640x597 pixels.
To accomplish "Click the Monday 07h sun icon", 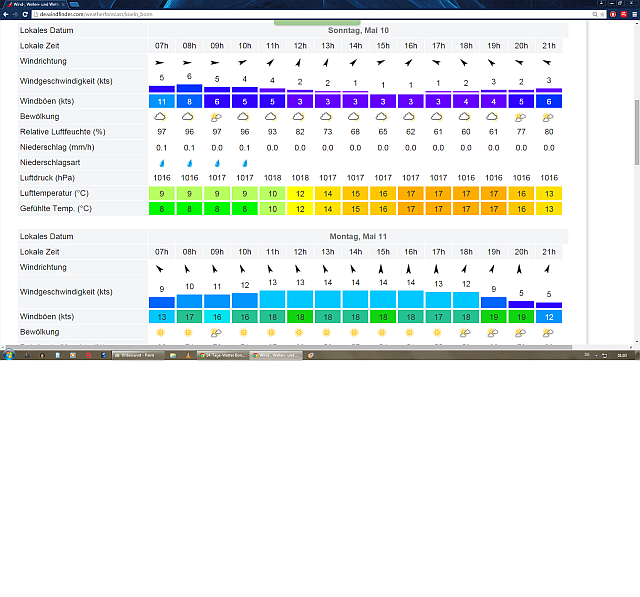I will coord(162,331).
